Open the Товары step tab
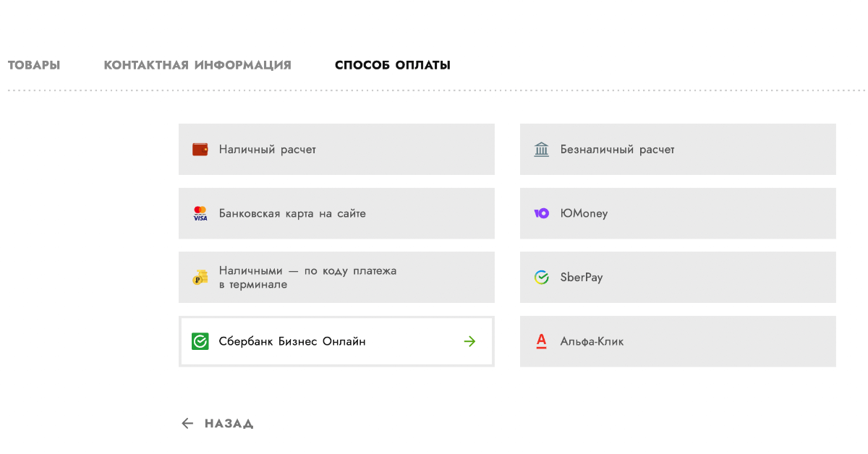Image resolution: width=868 pixels, height=454 pixels. (x=34, y=65)
